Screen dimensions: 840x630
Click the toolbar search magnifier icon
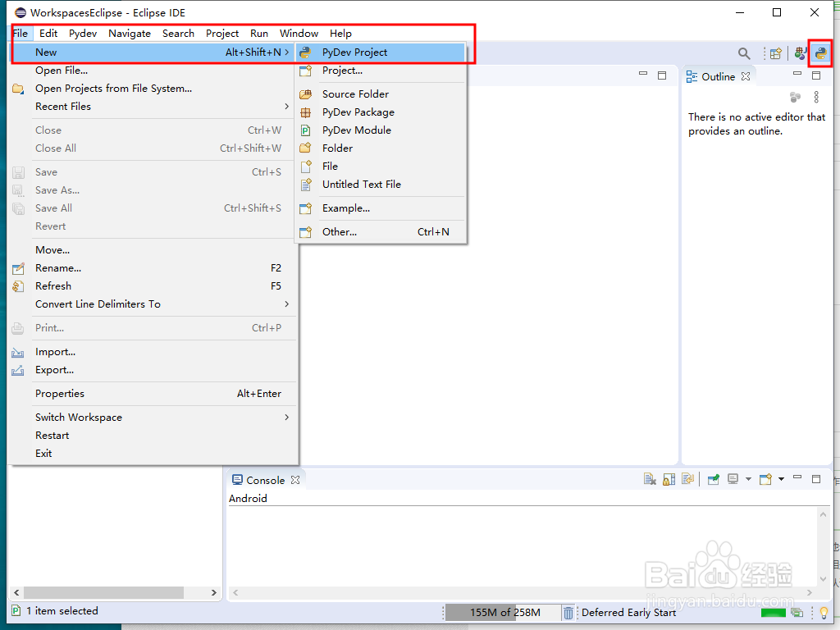[x=744, y=53]
